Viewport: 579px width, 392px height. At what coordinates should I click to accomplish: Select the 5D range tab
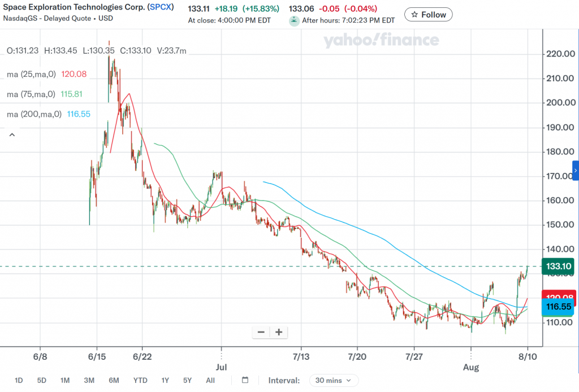42,380
